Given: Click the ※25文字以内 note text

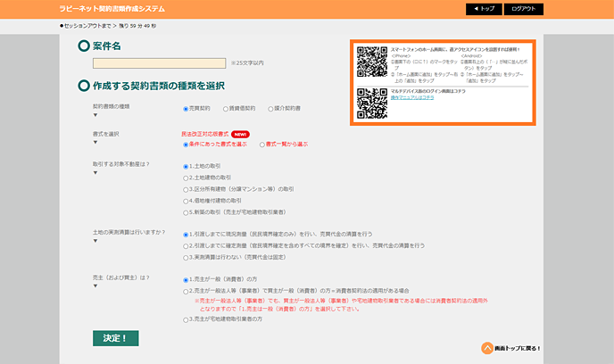Looking at the screenshot, I should 247,63.
